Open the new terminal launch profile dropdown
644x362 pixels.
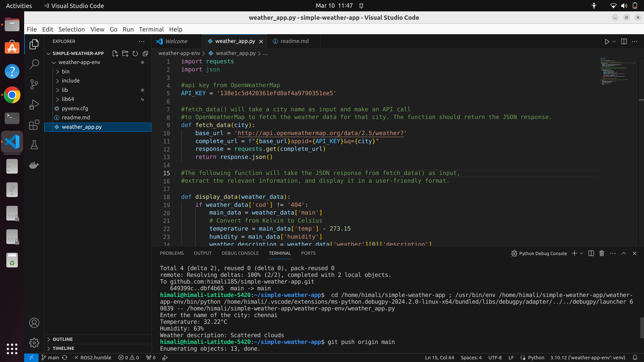(582, 253)
